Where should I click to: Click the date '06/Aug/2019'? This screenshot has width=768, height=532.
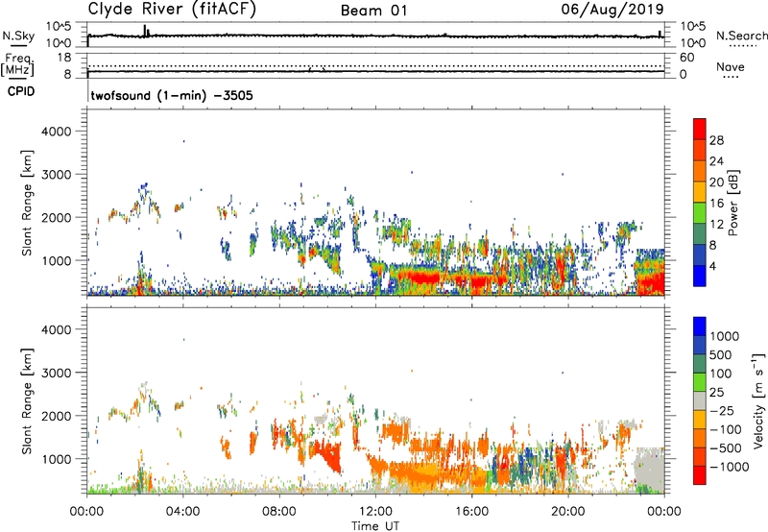tap(612, 10)
